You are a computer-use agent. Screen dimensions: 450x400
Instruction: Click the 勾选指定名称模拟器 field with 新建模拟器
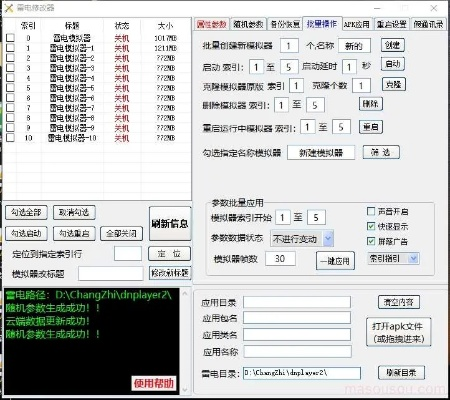pos(321,153)
